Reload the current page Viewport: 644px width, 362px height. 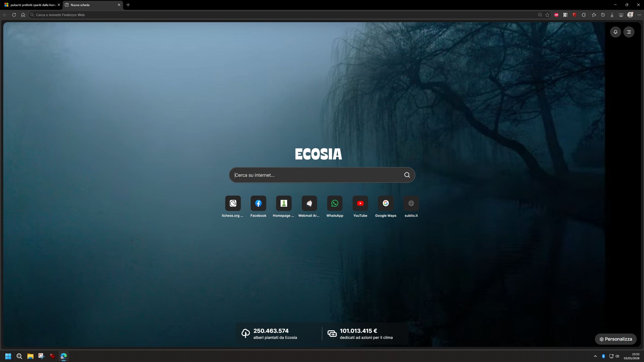point(14,15)
